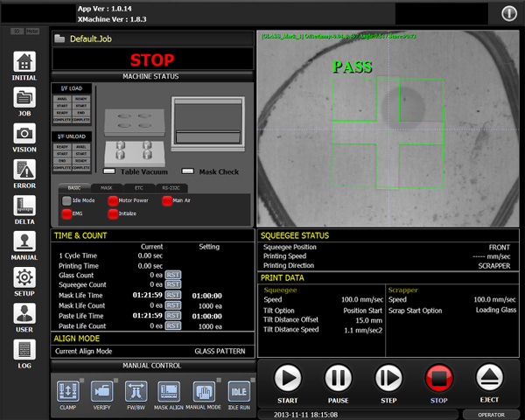Open the Default.Job file bar
The height and width of the screenshot is (420, 525).
(153, 38)
